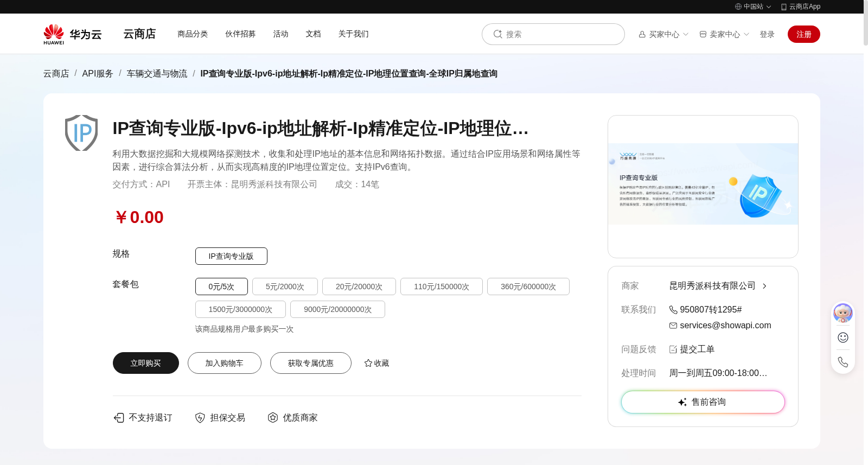Click the mobile icon for 云商店App
The image size is (868, 465).
click(784, 7)
